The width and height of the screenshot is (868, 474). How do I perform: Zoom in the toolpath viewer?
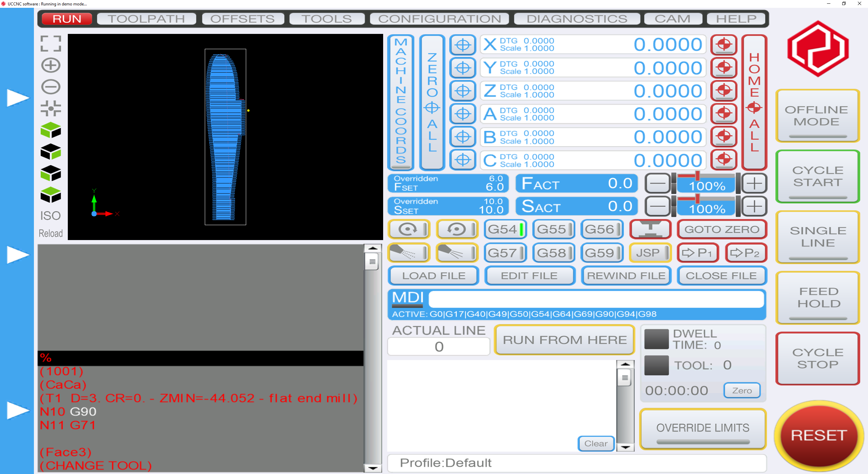[x=51, y=65]
